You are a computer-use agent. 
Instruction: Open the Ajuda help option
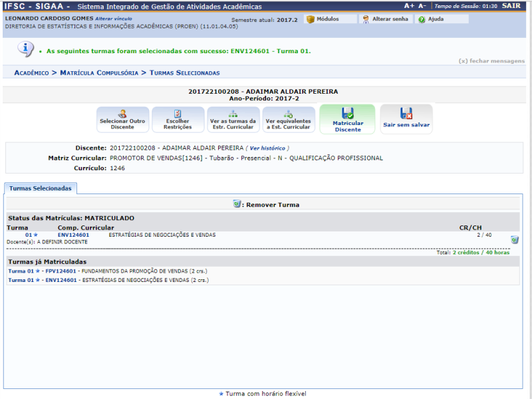point(432,19)
